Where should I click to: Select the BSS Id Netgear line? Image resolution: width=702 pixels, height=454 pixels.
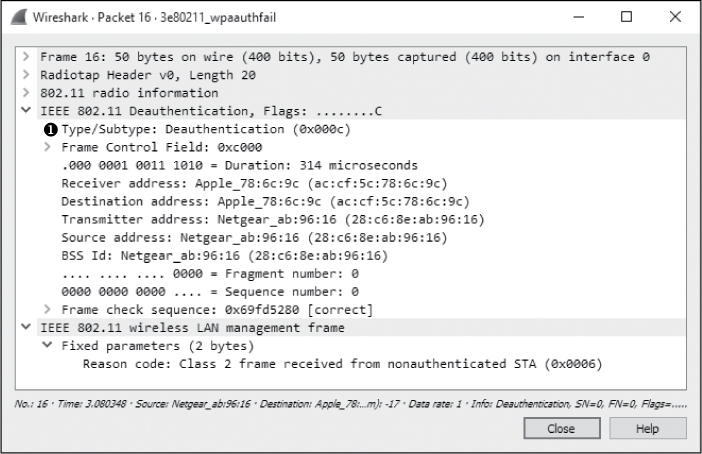pyautogui.click(x=224, y=255)
